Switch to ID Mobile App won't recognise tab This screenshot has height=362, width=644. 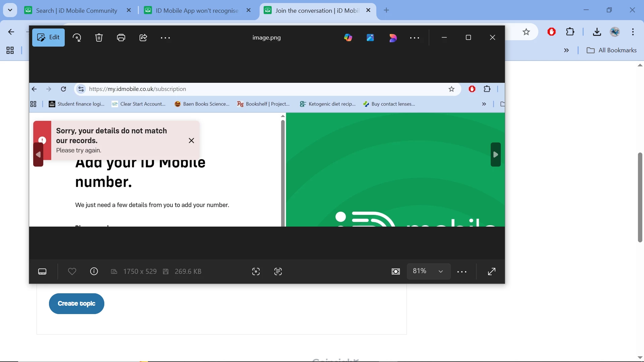point(197,10)
